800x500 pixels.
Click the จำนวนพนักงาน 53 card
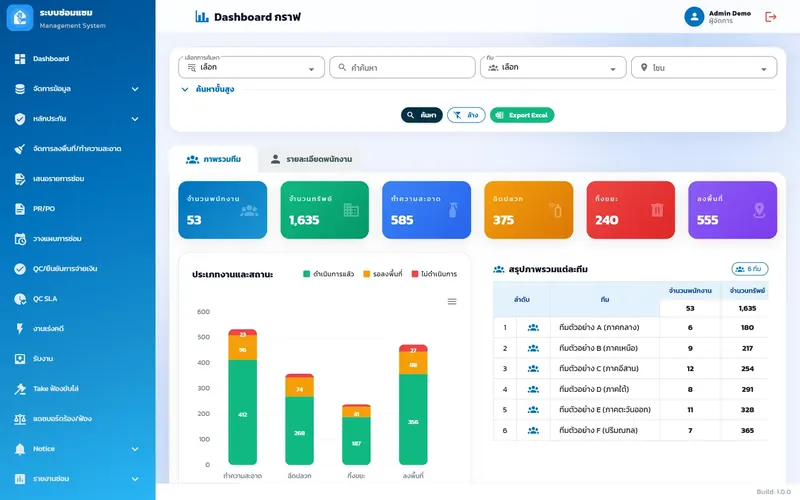click(x=222, y=210)
